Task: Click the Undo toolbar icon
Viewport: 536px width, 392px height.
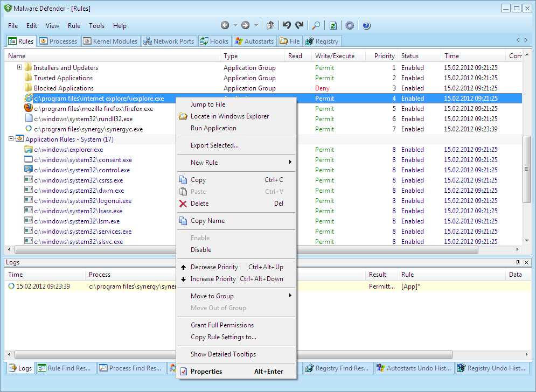Action: pyautogui.click(x=287, y=25)
